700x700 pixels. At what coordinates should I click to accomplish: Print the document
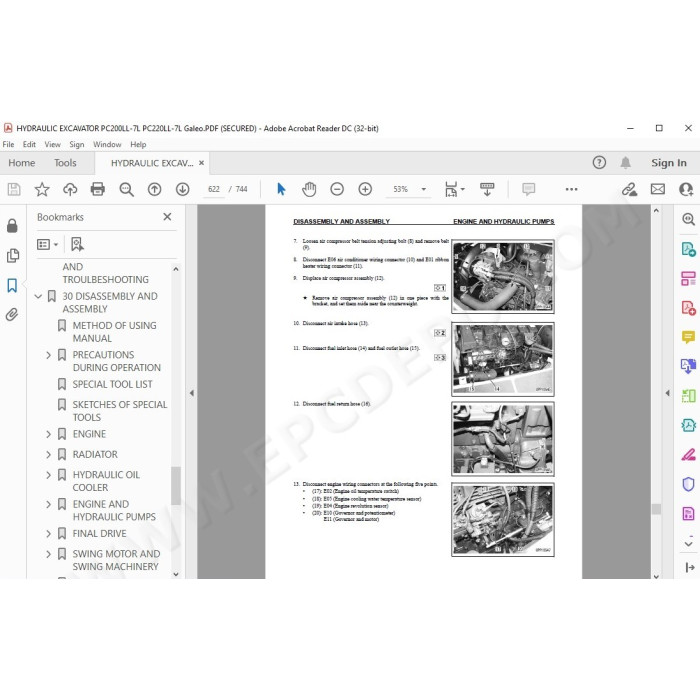[98, 189]
